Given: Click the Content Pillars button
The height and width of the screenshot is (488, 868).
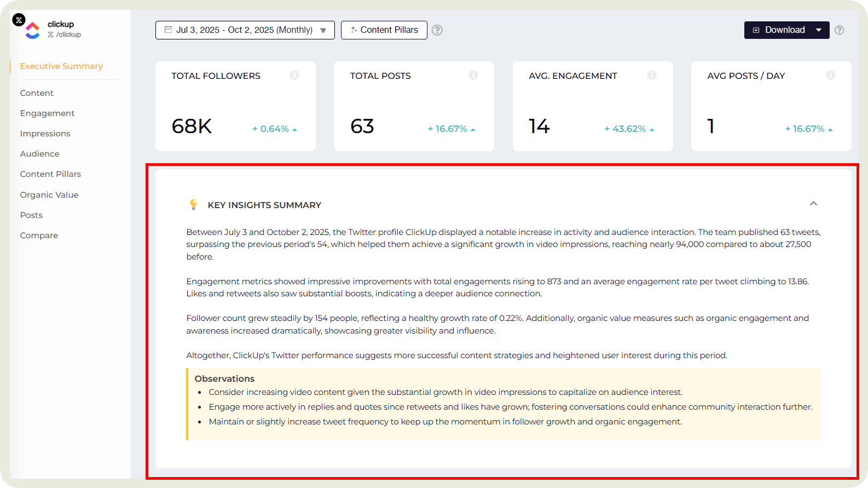Looking at the screenshot, I should coord(384,30).
